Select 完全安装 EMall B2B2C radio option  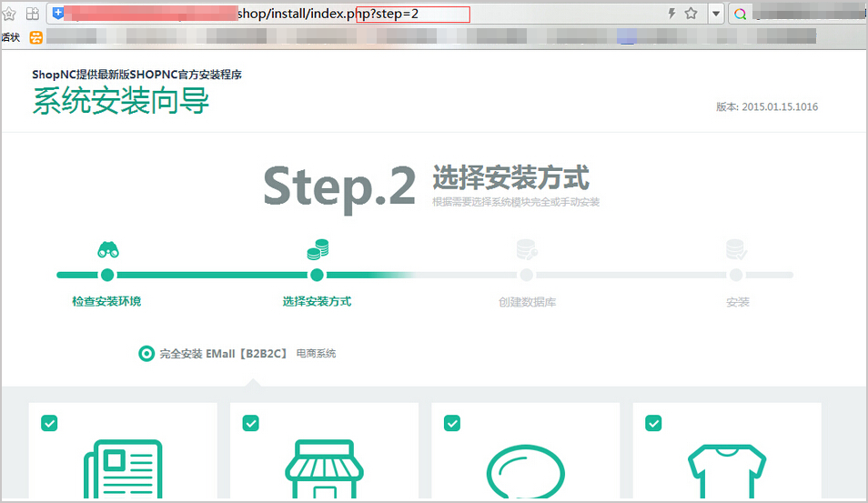(146, 354)
